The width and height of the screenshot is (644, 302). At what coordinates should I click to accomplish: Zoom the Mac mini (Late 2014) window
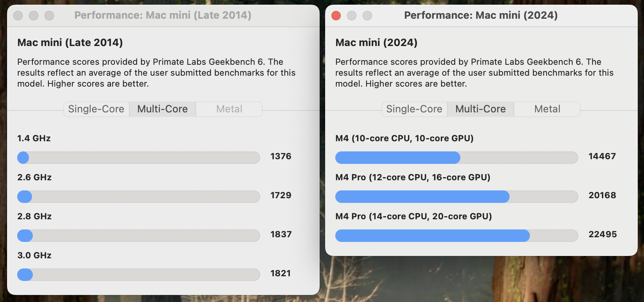(49, 16)
